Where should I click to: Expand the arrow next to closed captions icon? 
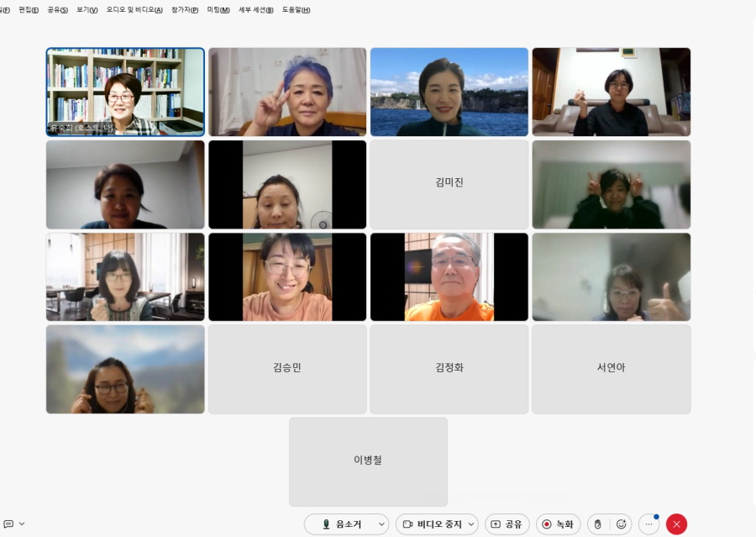[x=22, y=524]
